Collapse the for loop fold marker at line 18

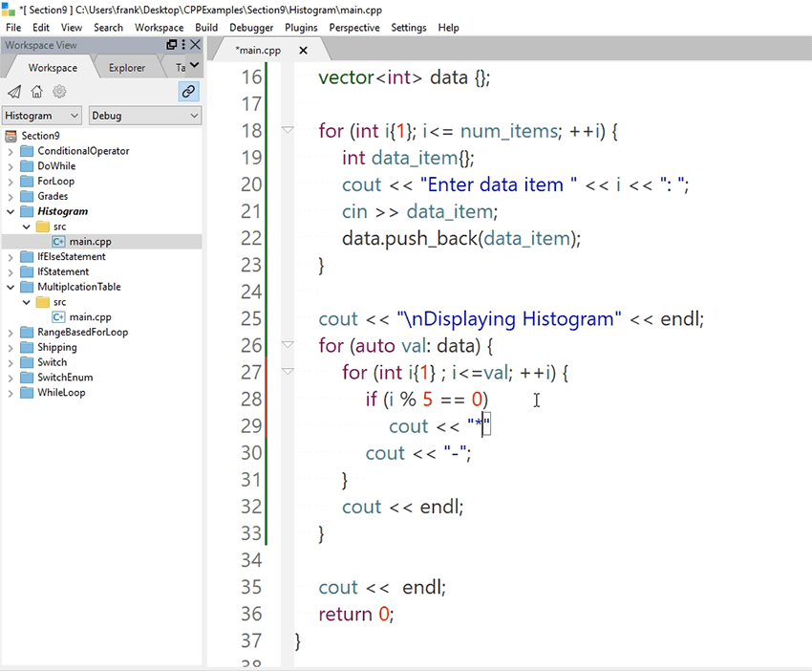coord(288,130)
